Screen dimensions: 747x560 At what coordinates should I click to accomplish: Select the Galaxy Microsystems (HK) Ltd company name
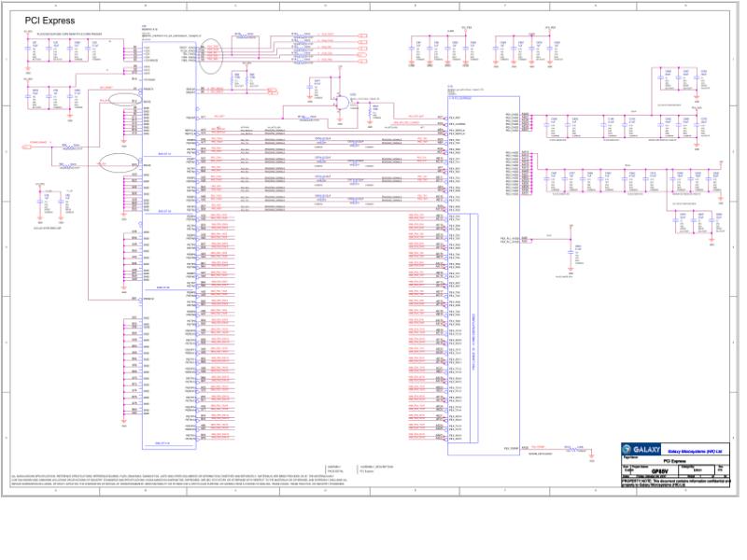(x=695, y=451)
